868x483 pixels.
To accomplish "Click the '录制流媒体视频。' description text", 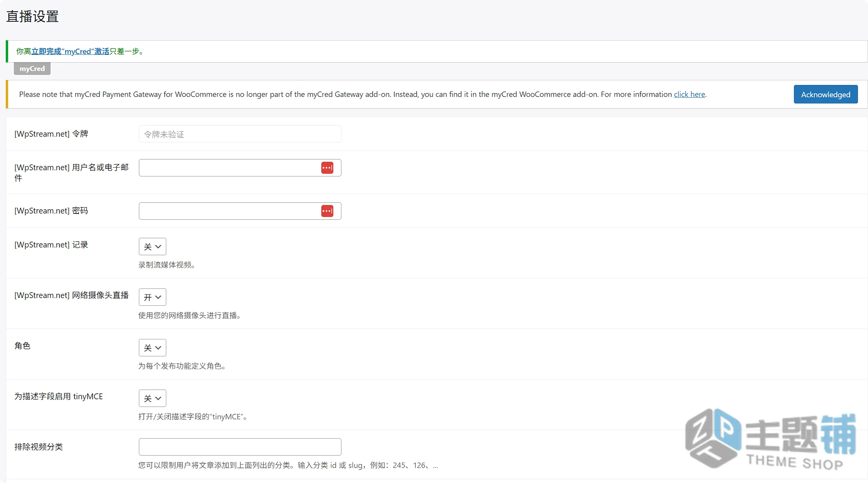I will click(167, 265).
